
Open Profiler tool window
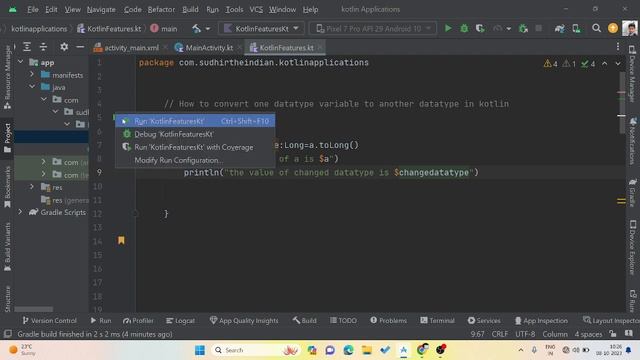(x=138, y=320)
